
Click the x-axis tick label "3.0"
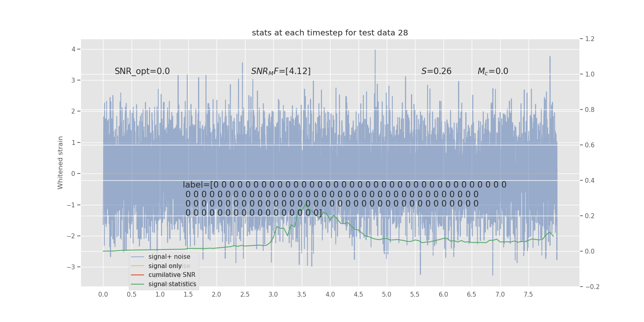[273, 295]
